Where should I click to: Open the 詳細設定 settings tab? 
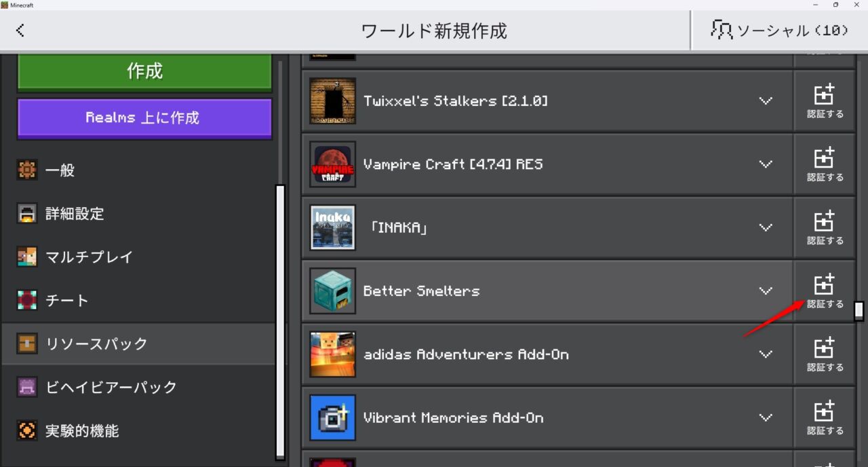coord(138,214)
